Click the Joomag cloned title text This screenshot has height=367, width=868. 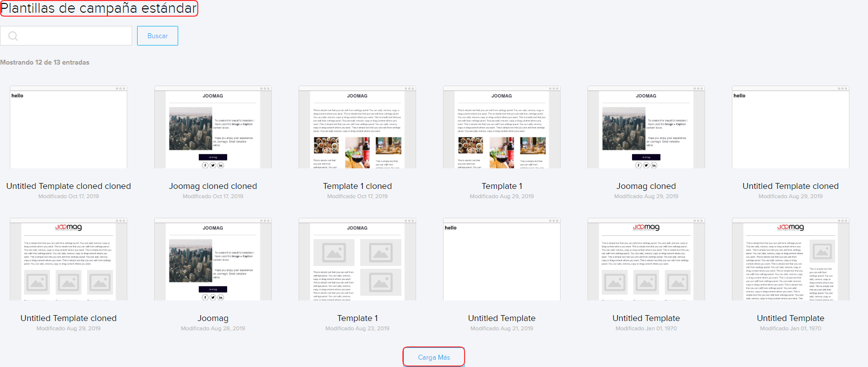646,186
